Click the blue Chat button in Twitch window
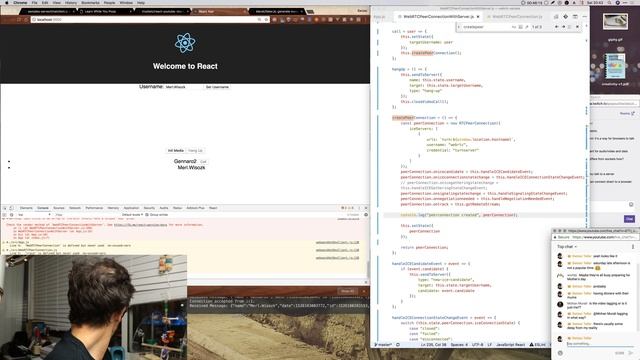The width and height of the screenshot is (640, 360). 629,219
